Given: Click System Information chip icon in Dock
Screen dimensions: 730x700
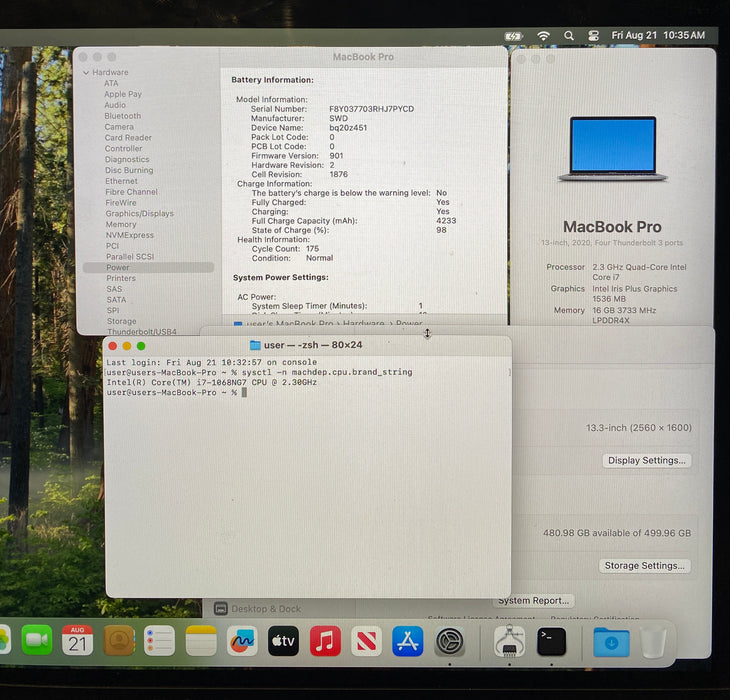Looking at the screenshot, I should [x=509, y=641].
